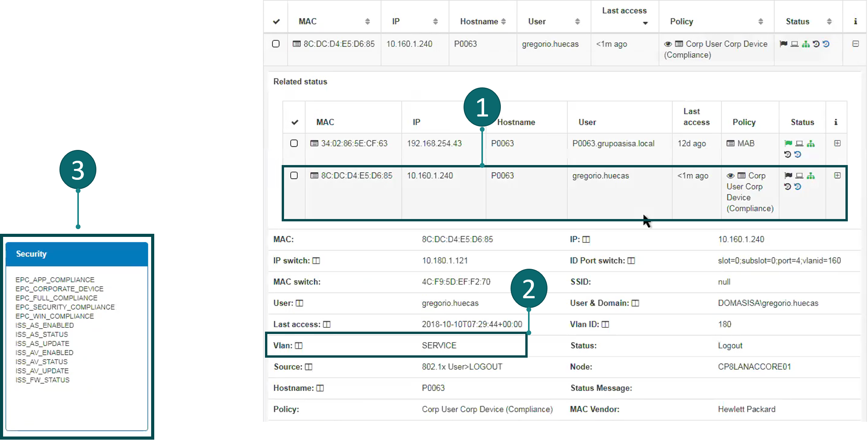
Task: Click the black flag icon in the top row
Action: point(783,44)
